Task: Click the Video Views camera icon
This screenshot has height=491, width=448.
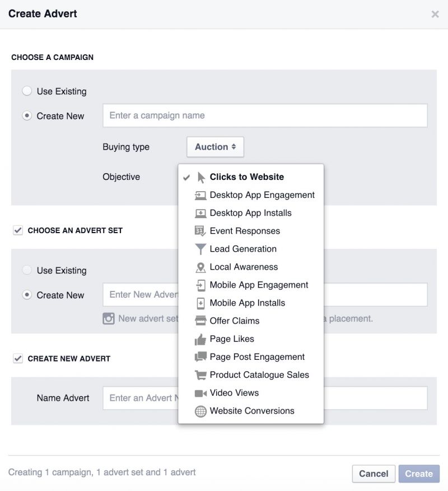Action: tap(200, 393)
